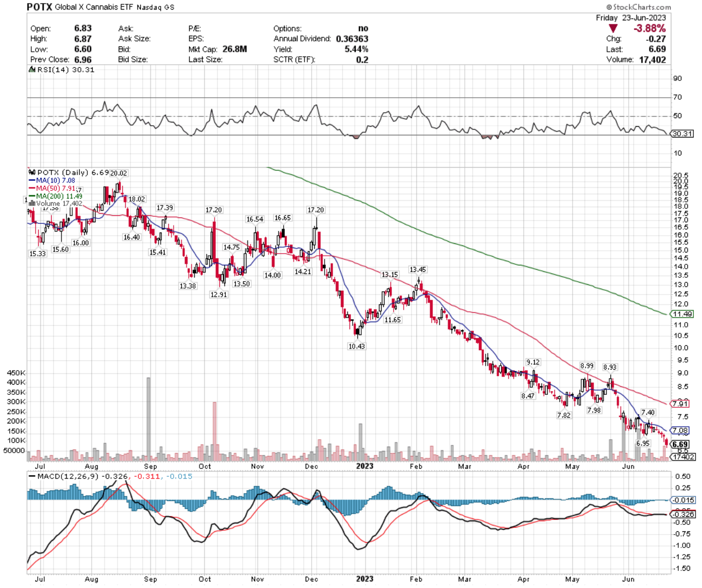Click the tallest gray volume bar in late August
Viewport: 702px width, 588px height.
(148, 419)
